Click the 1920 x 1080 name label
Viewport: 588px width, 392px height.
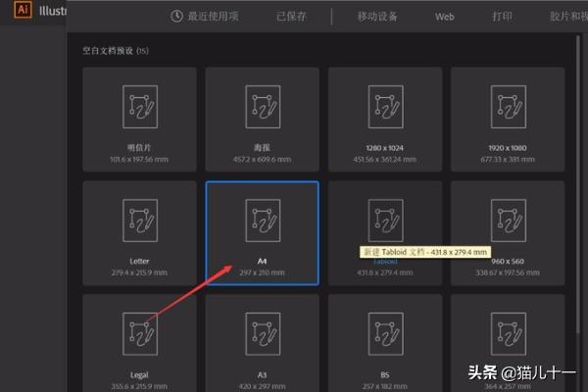tap(508, 148)
